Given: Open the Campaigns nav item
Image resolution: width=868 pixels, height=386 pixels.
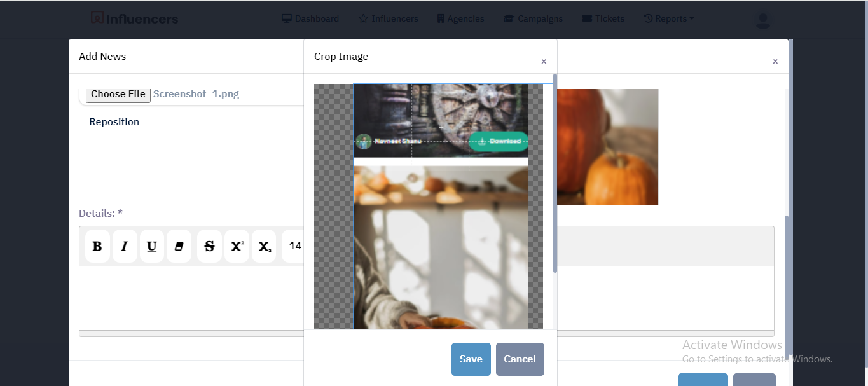Looking at the screenshot, I should pos(534,18).
